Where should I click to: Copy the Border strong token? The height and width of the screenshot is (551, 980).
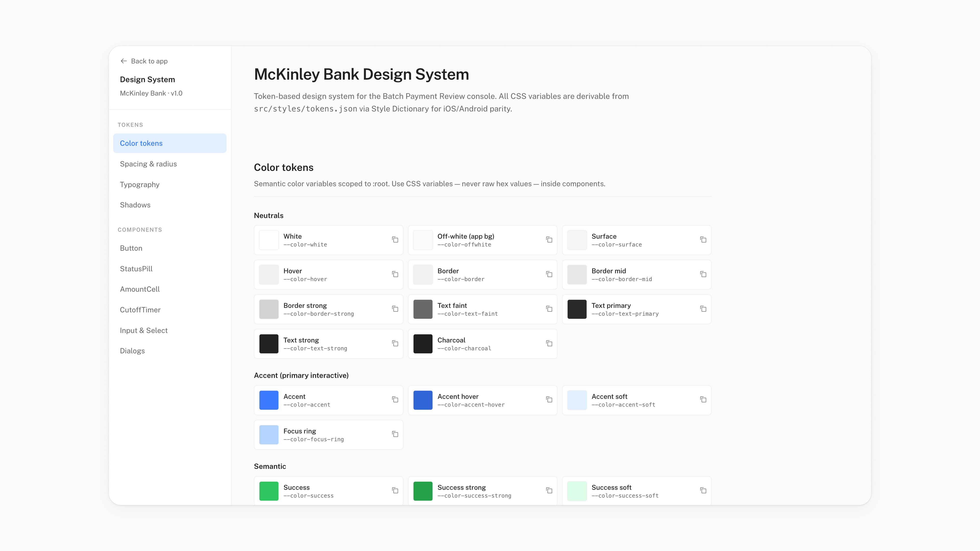pos(395,309)
